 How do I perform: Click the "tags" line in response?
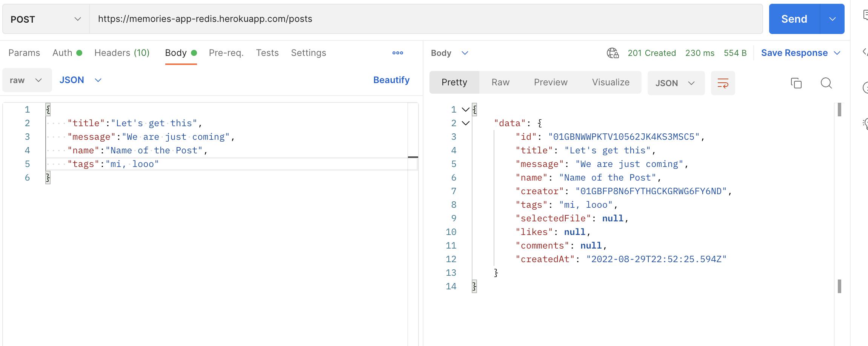(566, 205)
